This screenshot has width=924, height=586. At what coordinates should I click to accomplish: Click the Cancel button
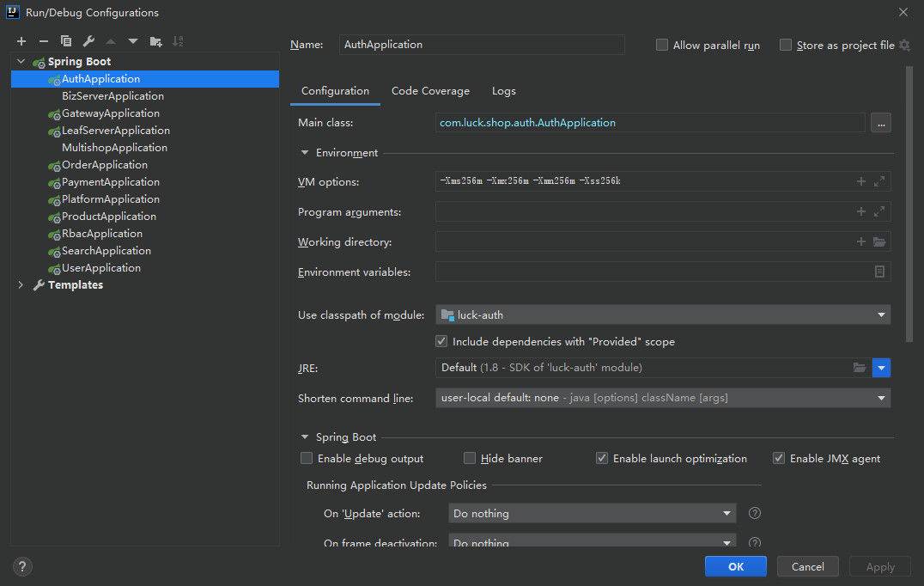coord(807,566)
